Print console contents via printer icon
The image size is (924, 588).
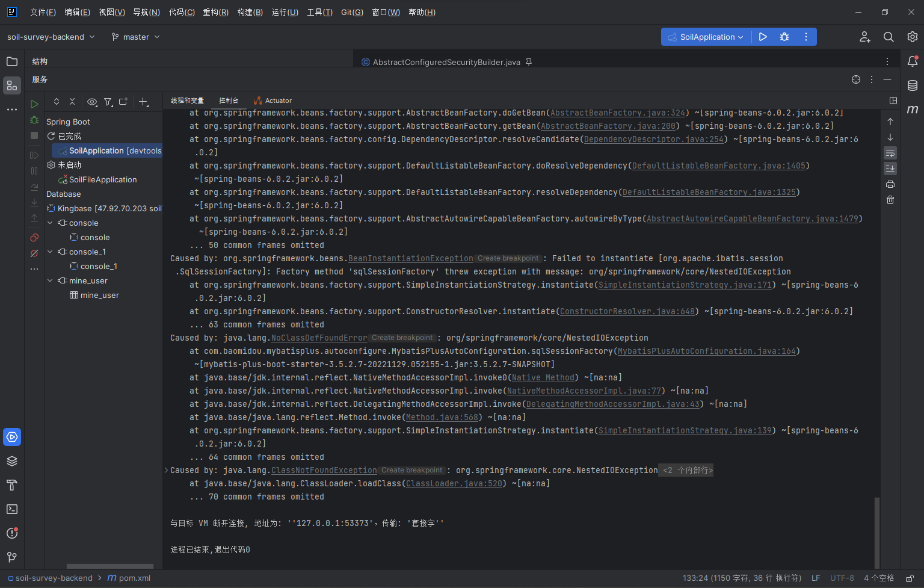890,184
